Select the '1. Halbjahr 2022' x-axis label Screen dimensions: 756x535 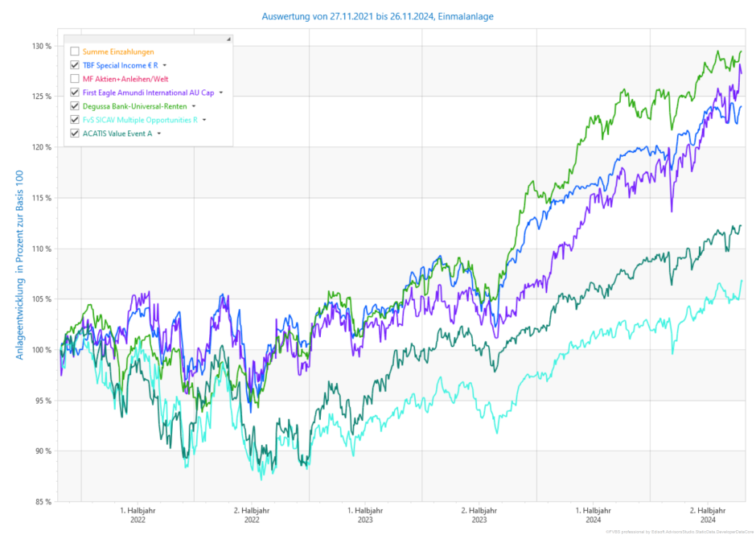(138, 515)
